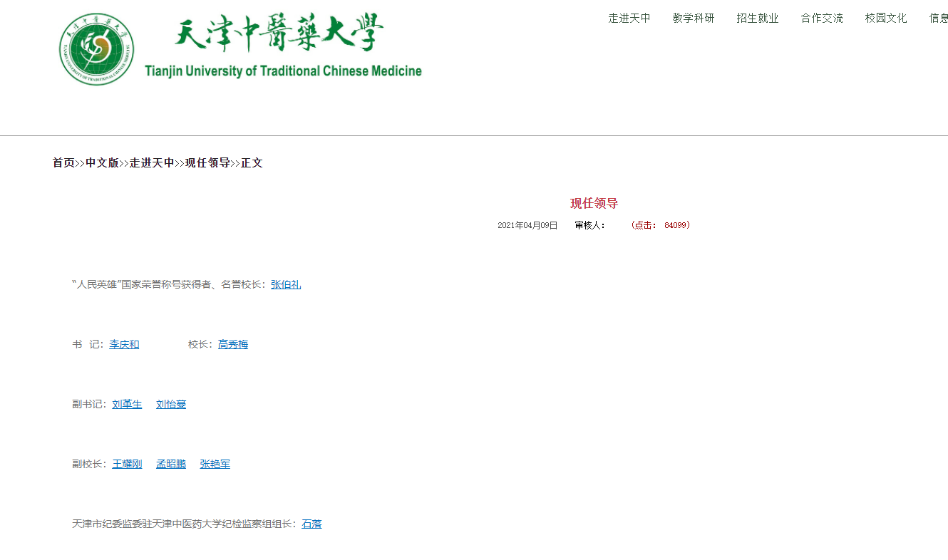Open honorary president 张伯礼's profile link
Image resolution: width=948 pixels, height=560 pixels.
(285, 285)
